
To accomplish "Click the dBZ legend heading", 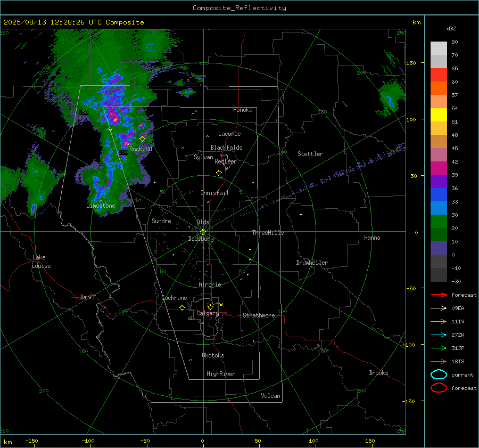I will point(451,29).
